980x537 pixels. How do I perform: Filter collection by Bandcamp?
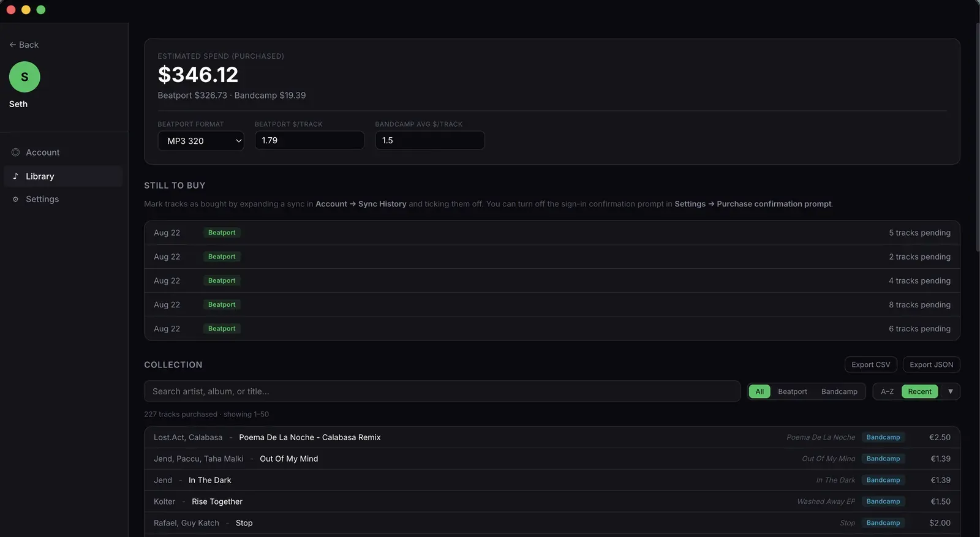(x=839, y=391)
